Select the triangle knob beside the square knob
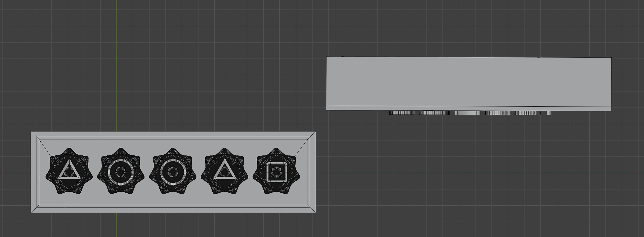This screenshot has width=644, height=237. click(224, 171)
